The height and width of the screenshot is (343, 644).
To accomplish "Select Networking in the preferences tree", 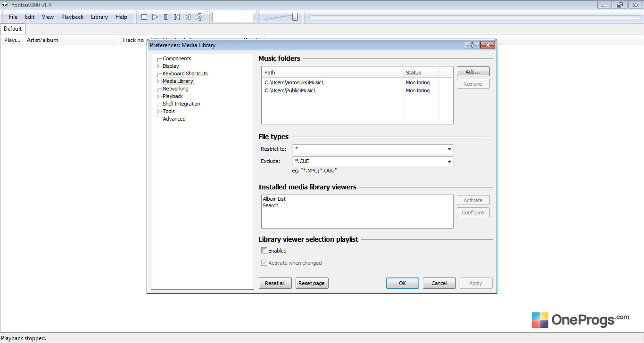I will click(x=175, y=89).
